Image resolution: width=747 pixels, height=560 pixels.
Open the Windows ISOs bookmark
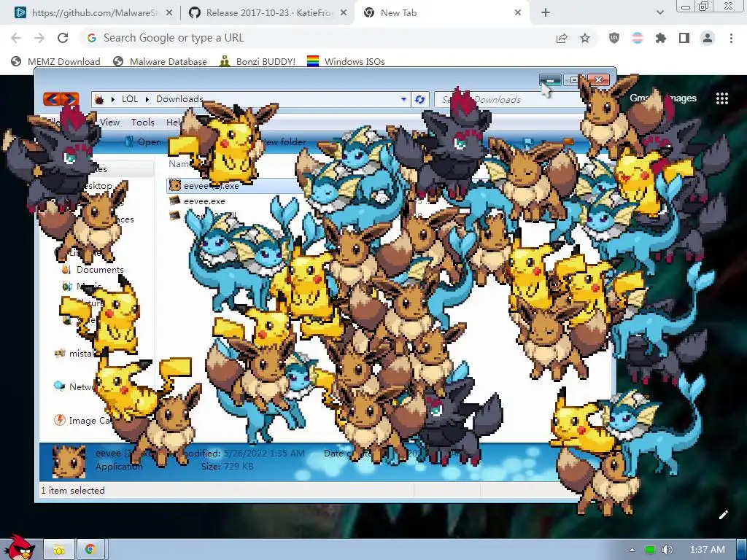pyautogui.click(x=346, y=61)
